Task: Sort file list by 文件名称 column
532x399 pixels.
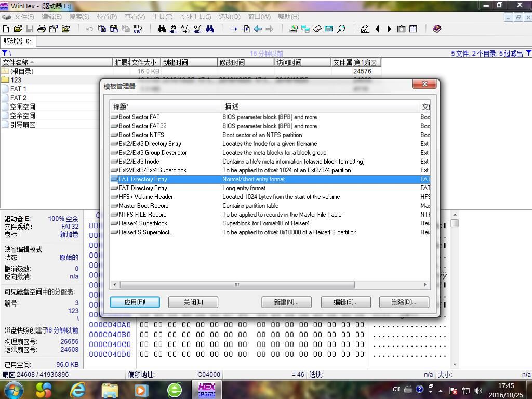Action: pyautogui.click(x=56, y=62)
